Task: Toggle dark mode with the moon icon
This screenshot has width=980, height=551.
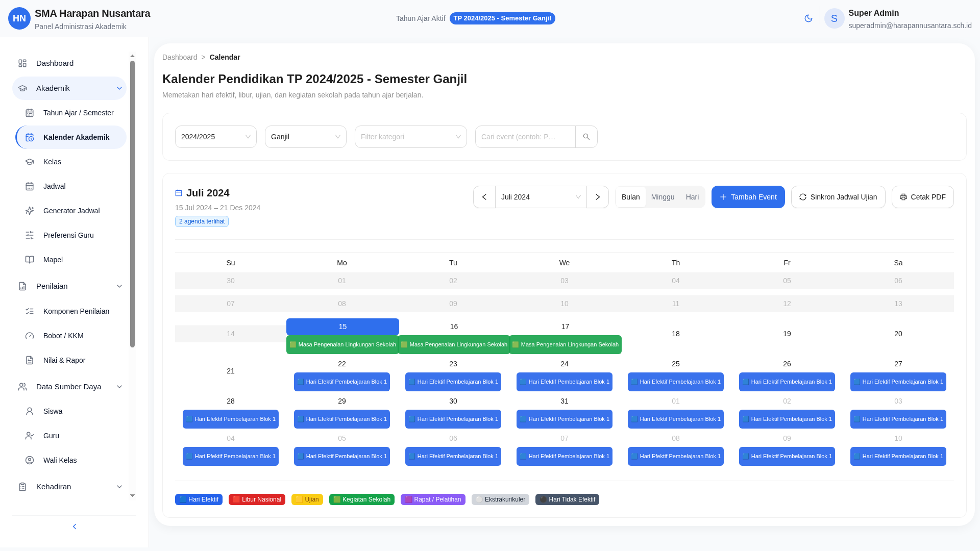Action: [x=808, y=18]
